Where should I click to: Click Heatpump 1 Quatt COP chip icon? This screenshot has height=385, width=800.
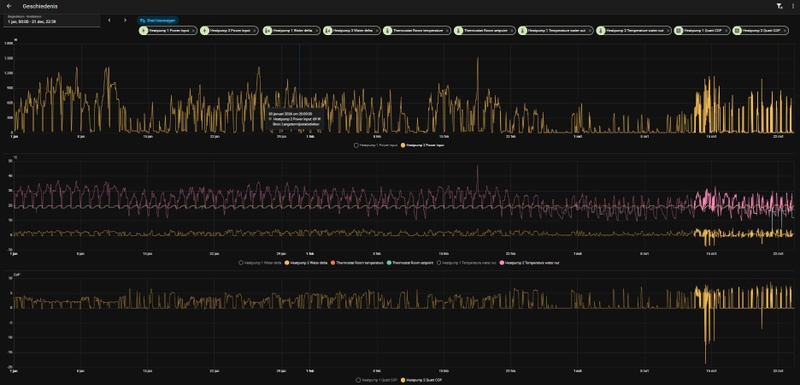point(679,31)
